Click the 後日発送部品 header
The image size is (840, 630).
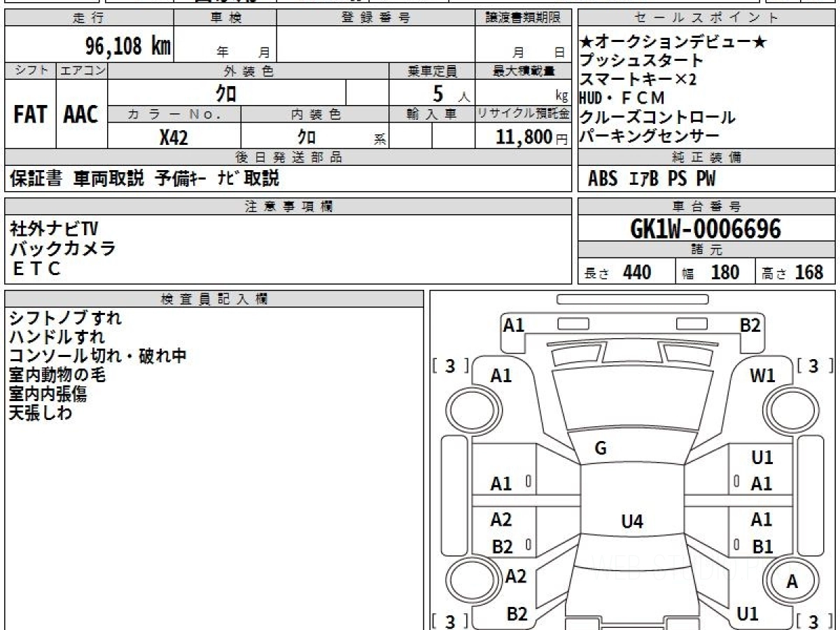pos(288,157)
